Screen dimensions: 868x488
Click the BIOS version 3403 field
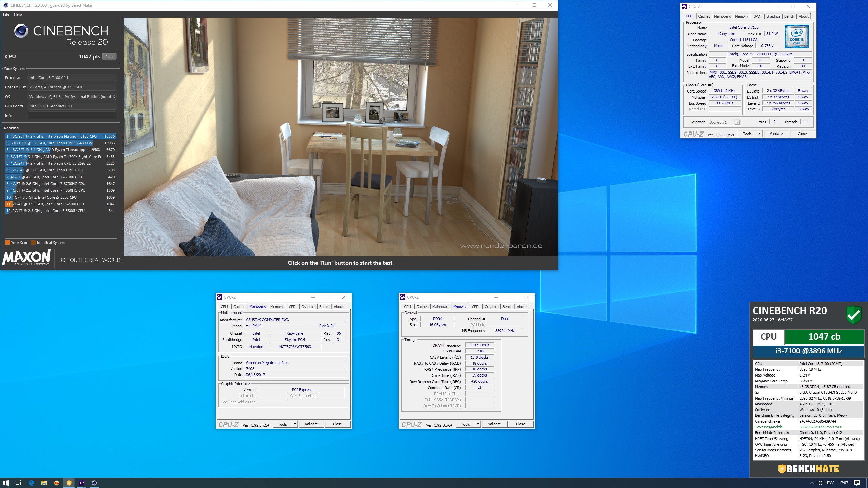click(295, 369)
